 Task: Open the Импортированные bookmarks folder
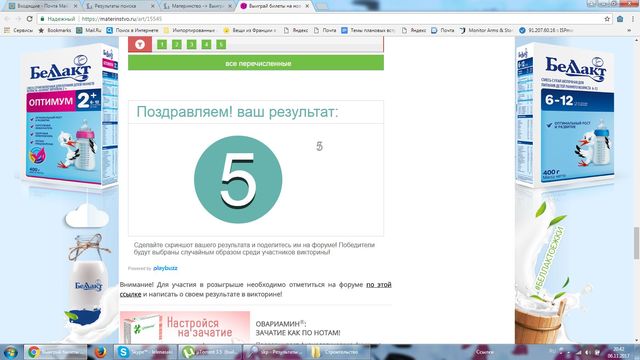point(190,30)
